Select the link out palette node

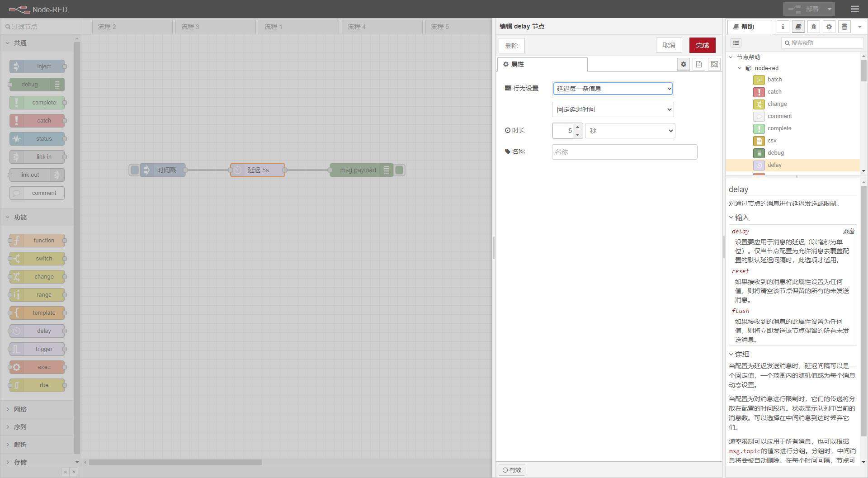(x=37, y=175)
